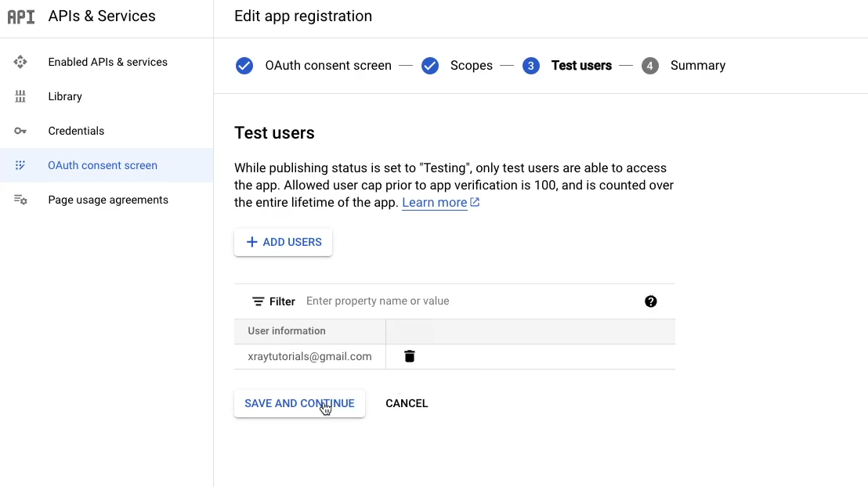Select the xraytutorials@gmail.com table cell
This screenshot has width=868, height=487.
point(310,356)
